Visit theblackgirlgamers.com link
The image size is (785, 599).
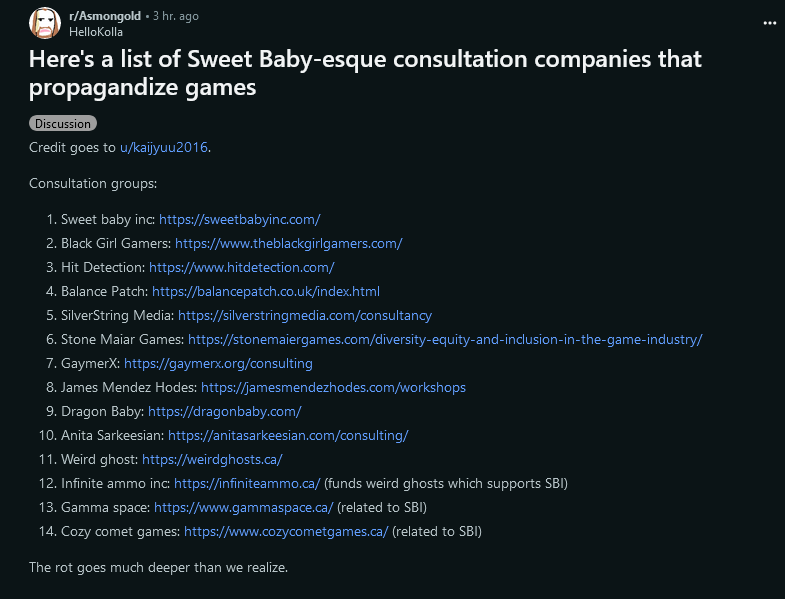[288, 243]
